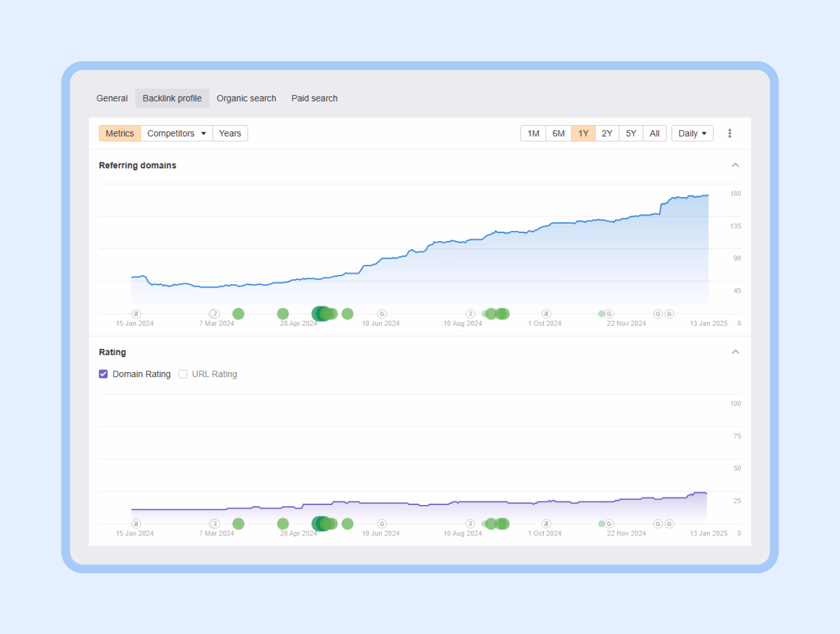Select the Backlink profile tab
Viewport: 840px width, 634px height.
pos(172,98)
